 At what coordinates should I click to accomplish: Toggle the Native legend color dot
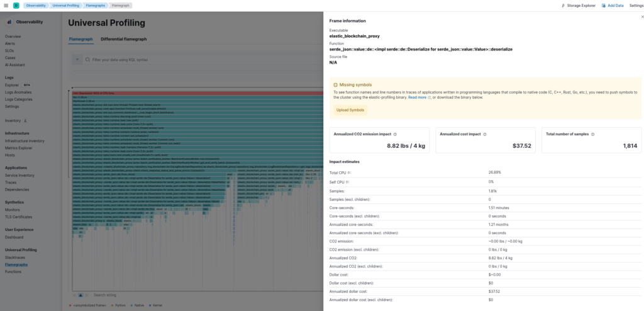(x=131, y=305)
